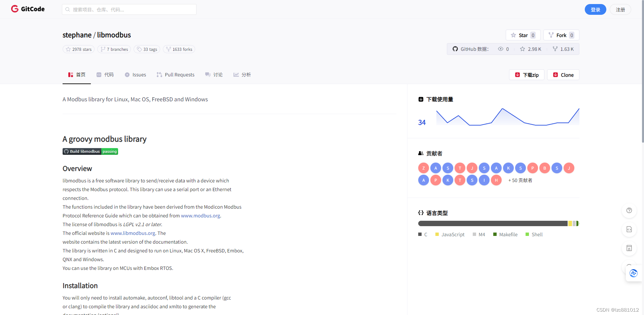Viewport: 644px width, 315px height.
Task: Open the 2978 stars badge
Action: pos(78,49)
